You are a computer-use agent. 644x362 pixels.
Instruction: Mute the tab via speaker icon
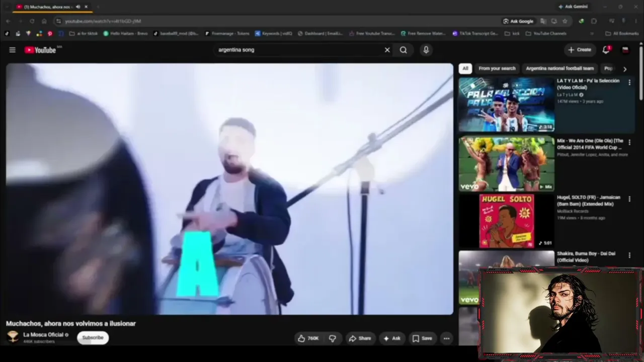click(78, 7)
